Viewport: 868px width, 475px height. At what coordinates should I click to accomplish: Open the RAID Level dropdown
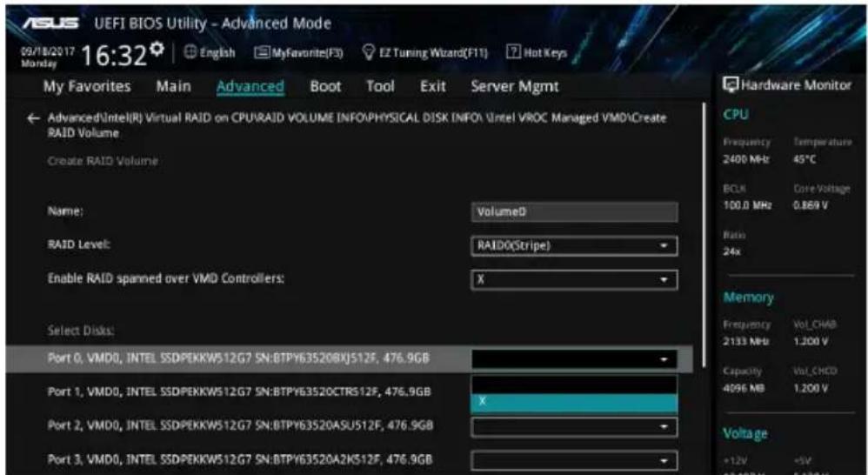[x=574, y=246]
